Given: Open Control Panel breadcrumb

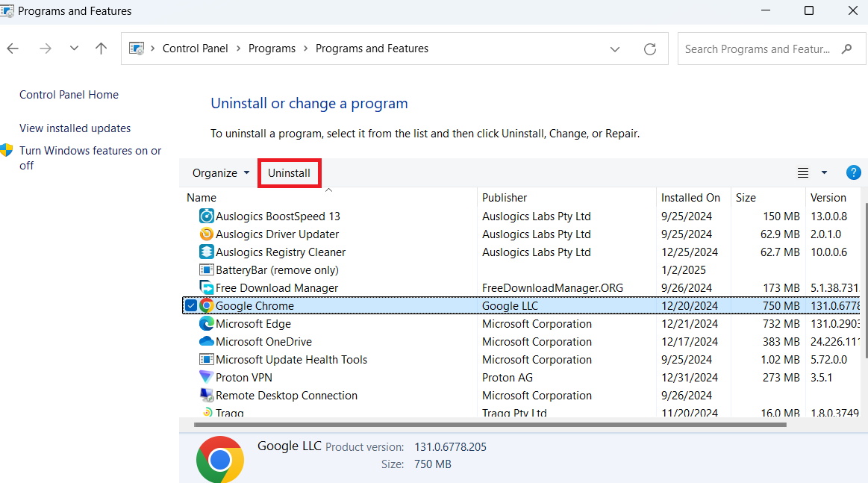Looking at the screenshot, I should [196, 49].
